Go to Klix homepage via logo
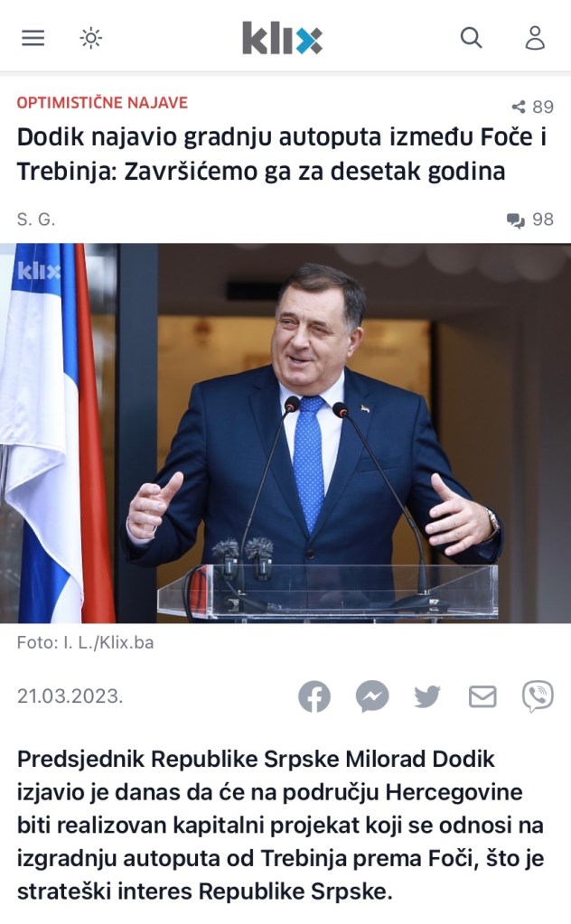The image size is (571, 924). [282, 38]
